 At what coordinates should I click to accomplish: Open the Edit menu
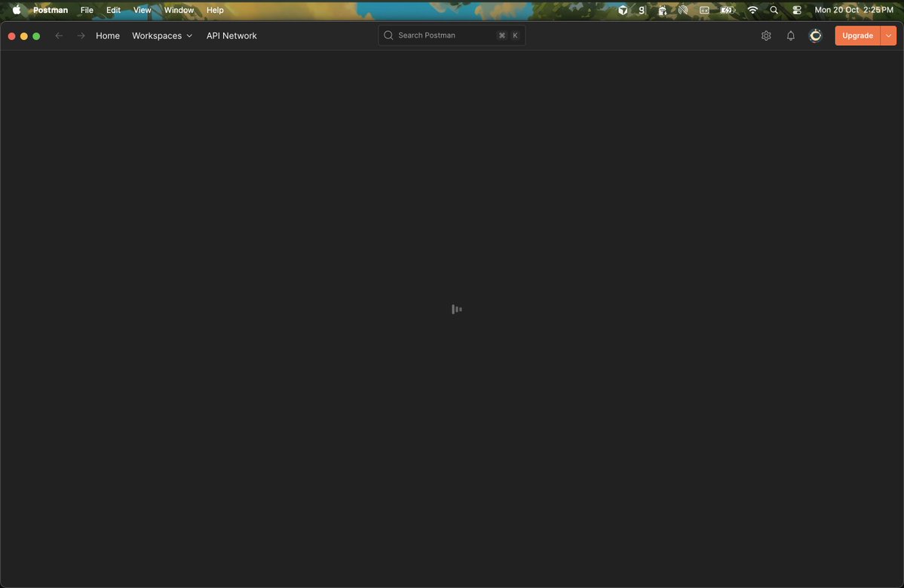tap(113, 10)
